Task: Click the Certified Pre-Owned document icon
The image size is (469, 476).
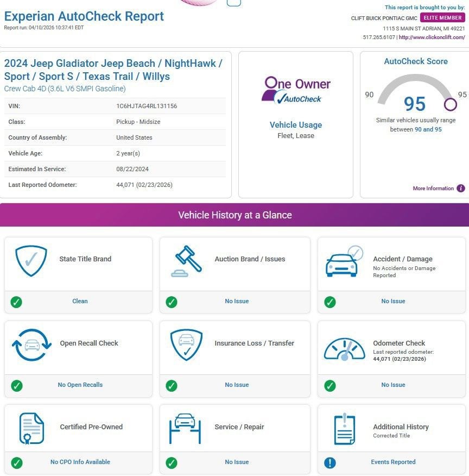Action: pos(31,428)
